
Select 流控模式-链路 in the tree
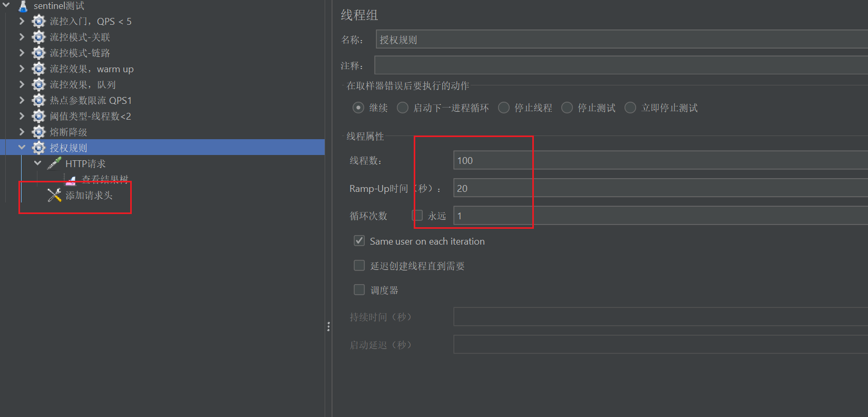click(x=80, y=53)
